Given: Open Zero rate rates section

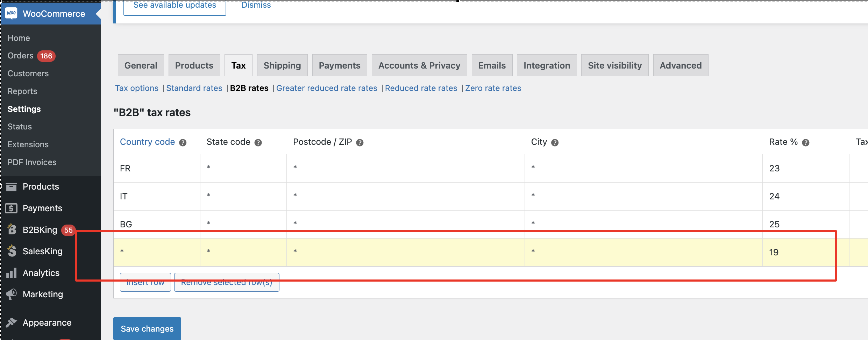Looking at the screenshot, I should [493, 88].
